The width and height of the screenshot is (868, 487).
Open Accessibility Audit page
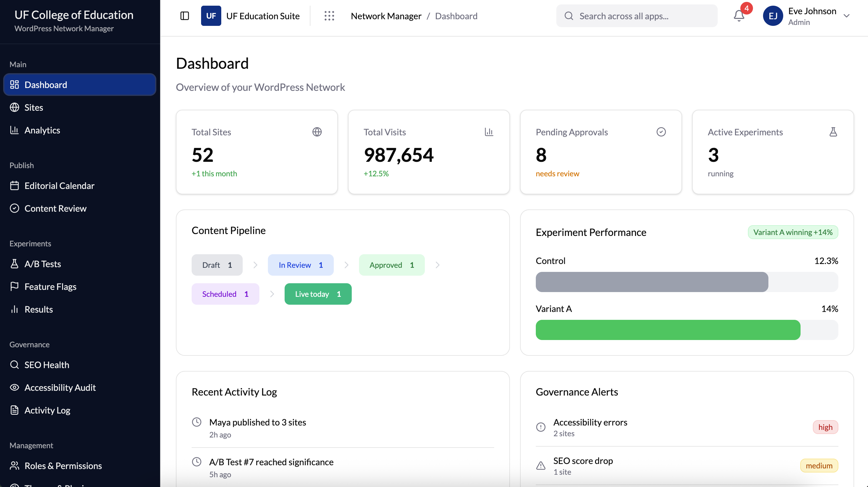click(79, 387)
